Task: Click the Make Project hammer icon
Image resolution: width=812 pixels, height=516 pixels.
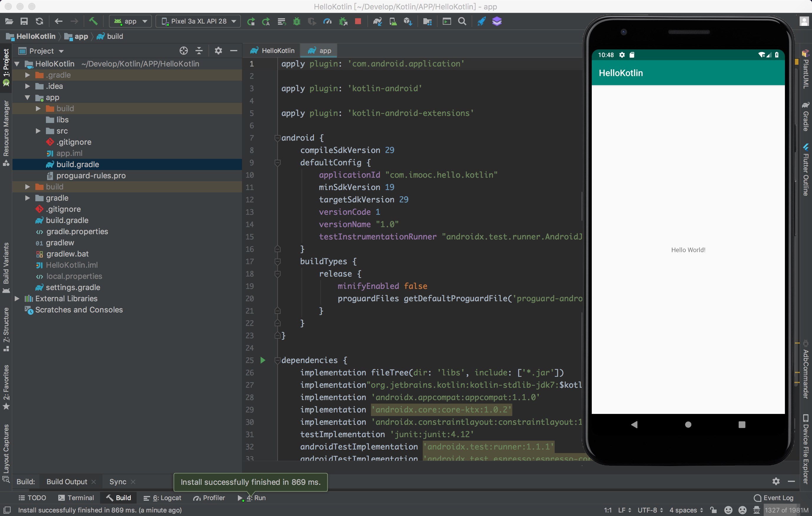Action: tap(93, 21)
